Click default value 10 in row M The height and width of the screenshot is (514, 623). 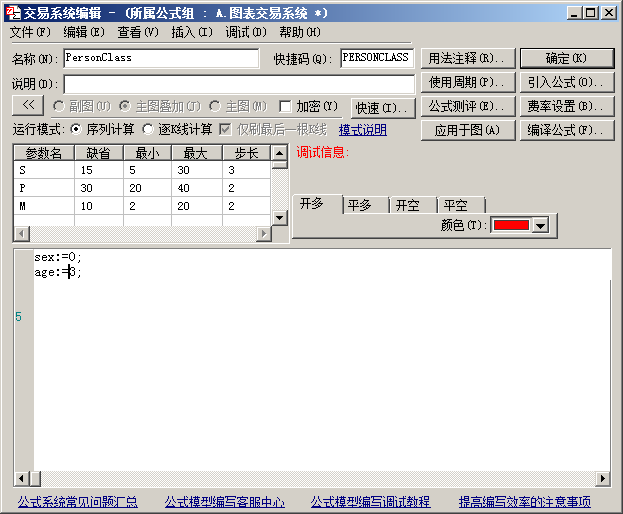(x=99, y=206)
